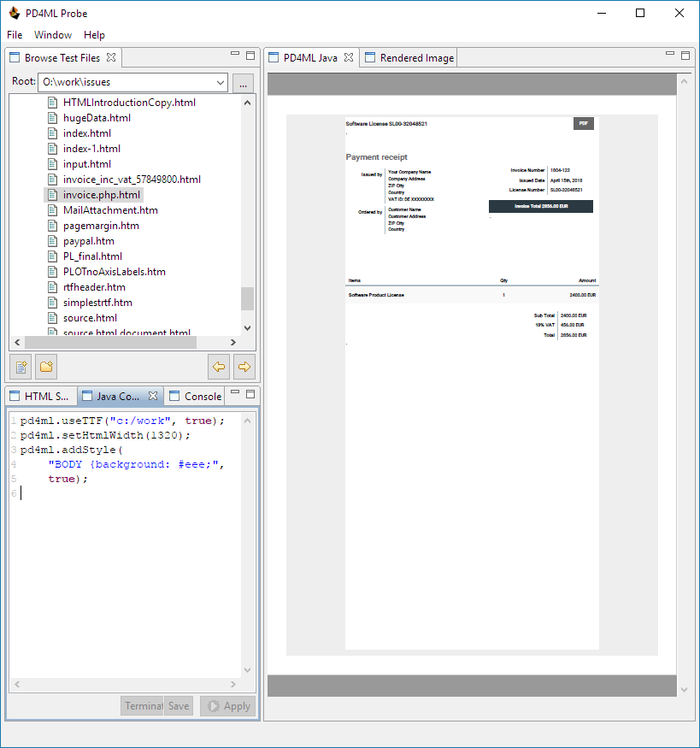
Task: Minimize the Browse Test Files panel
Action: click(235, 55)
